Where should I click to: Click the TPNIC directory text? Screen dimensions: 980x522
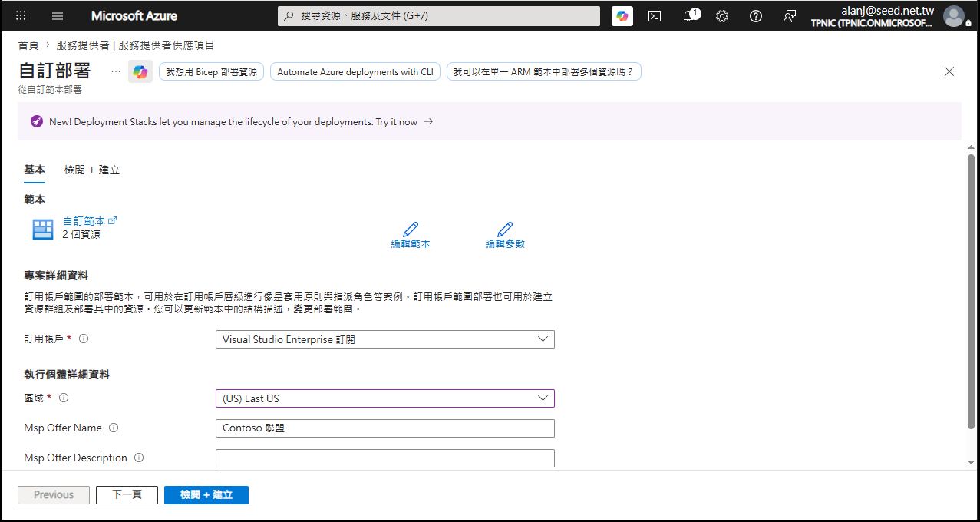click(x=872, y=23)
